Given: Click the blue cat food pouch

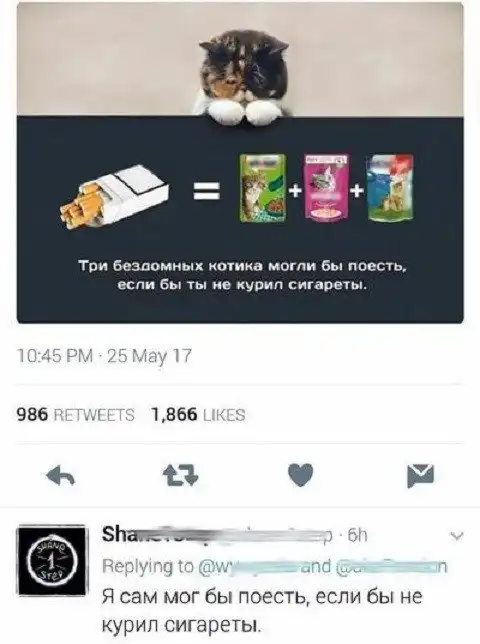Looking at the screenshot, I should 390,189.
